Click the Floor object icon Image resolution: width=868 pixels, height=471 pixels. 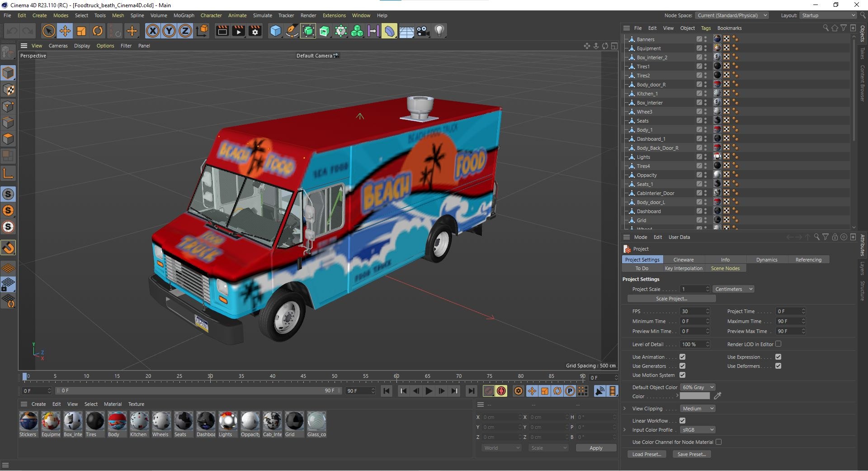tap(406, 31)
